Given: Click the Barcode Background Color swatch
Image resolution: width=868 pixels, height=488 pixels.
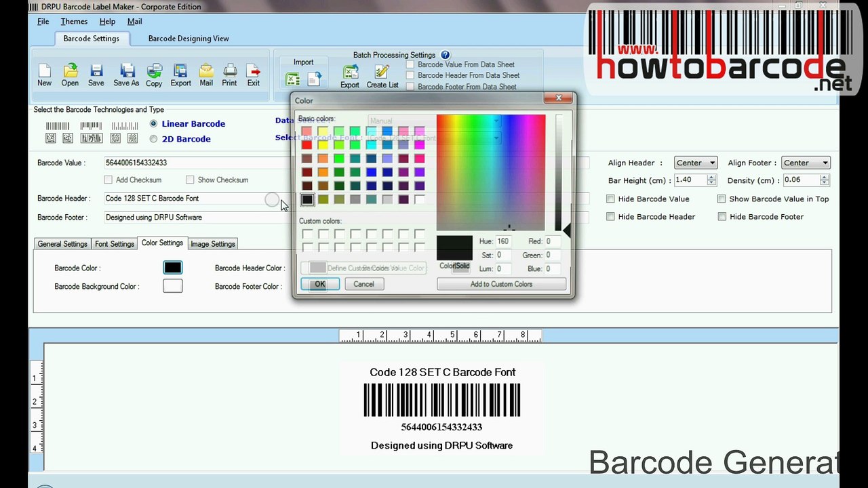Looking at the screenshot, I should click(x=172, y=286).
